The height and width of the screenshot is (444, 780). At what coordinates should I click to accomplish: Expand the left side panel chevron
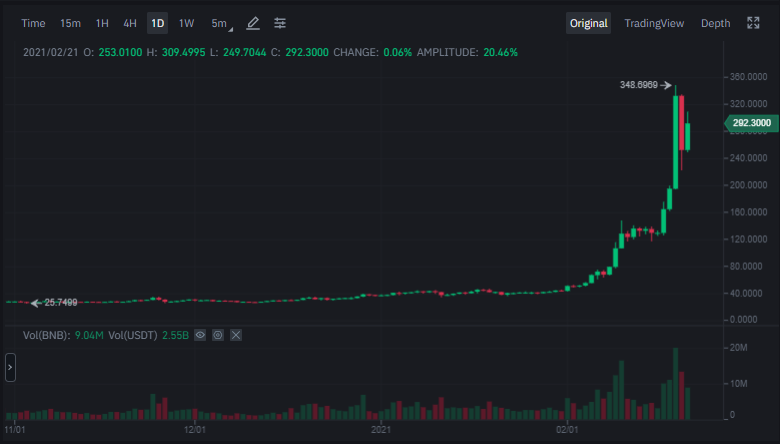pyautogui.click(x=10, y=367)
